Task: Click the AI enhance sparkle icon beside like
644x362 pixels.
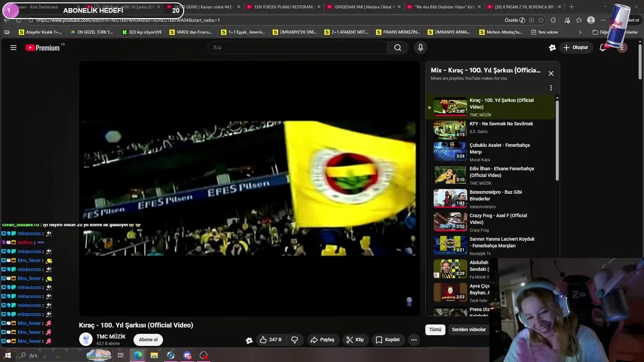Action: [249, 340]
